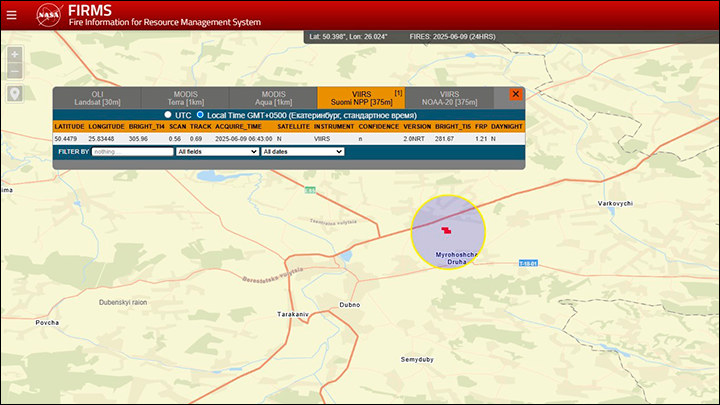Close the fire data popup panel

tap(516, 94)
